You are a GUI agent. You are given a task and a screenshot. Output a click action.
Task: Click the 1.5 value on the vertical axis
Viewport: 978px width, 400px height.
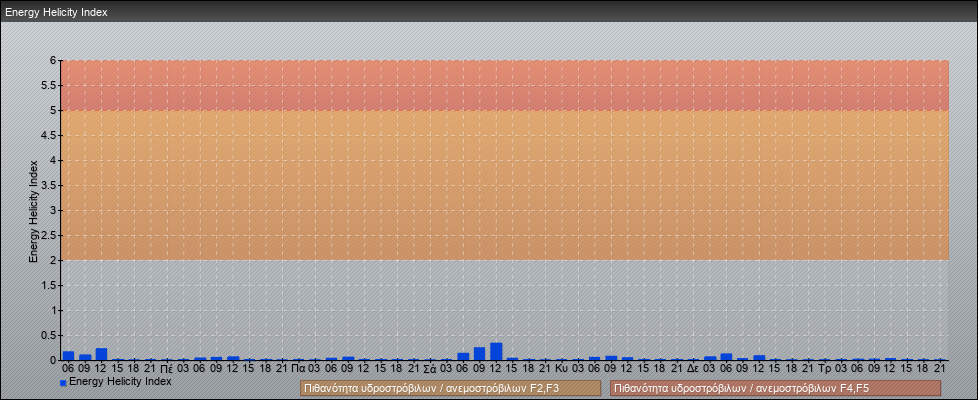point(49,285)
